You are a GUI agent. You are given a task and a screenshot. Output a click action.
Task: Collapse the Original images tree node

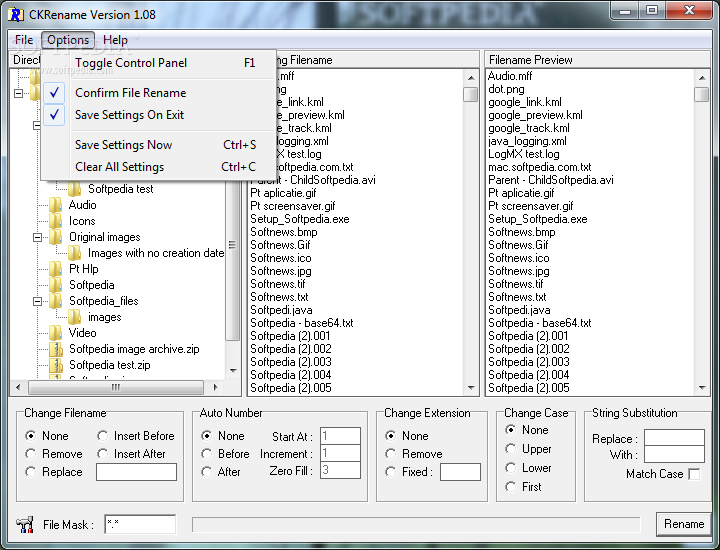tap(38, 237)
